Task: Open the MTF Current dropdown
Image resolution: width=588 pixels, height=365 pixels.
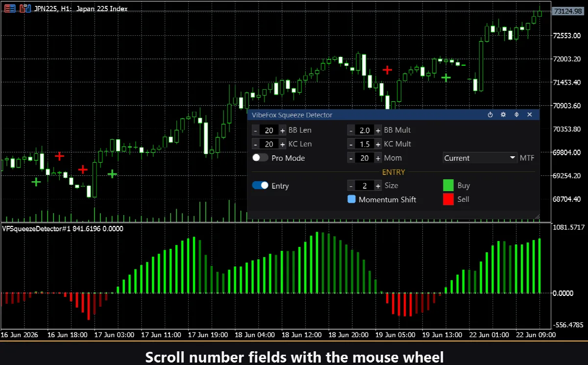Action: click(x=480, y=158)
